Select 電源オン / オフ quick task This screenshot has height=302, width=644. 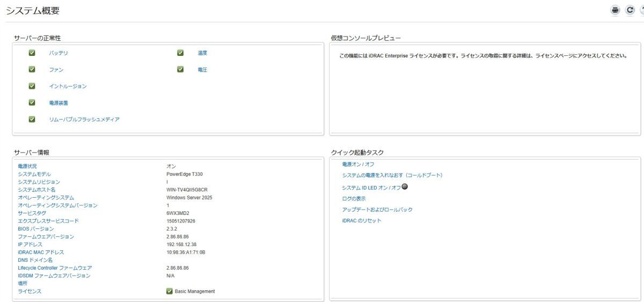(x=358, y=164)
